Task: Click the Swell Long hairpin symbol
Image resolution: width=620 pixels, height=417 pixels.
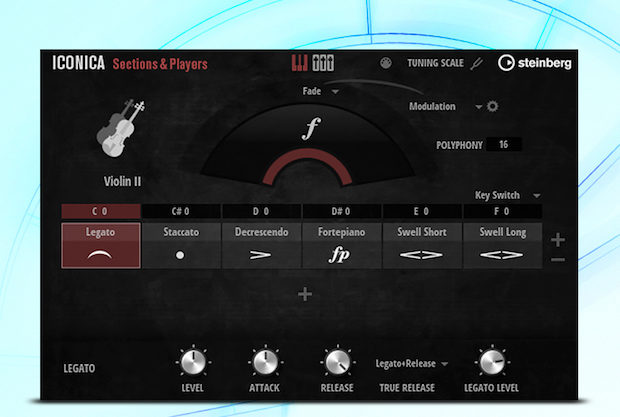Action: click(502, 255)
